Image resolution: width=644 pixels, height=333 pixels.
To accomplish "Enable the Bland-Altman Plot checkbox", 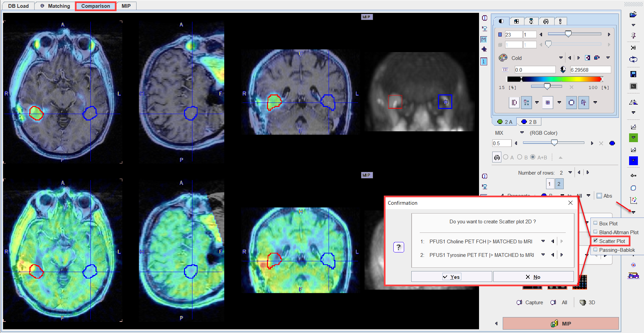I will click(x=595, y=232).
